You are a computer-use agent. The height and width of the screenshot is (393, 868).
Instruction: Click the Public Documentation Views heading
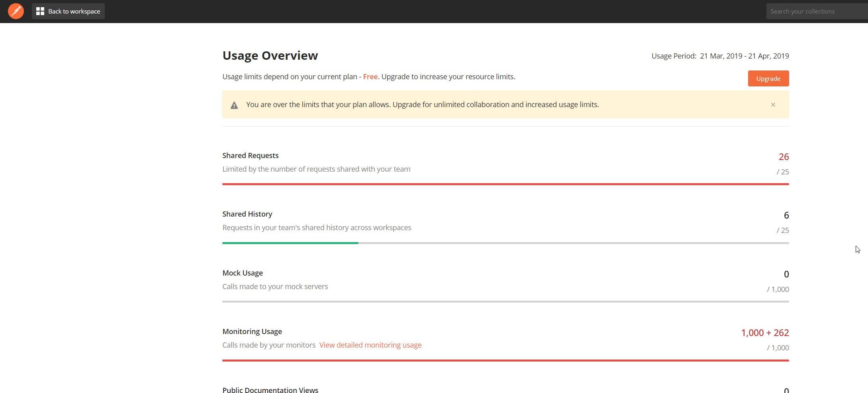[270, 389]
